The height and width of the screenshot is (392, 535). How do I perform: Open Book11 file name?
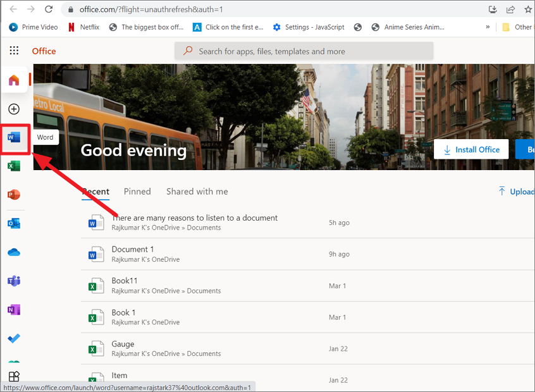pos(125,281)
